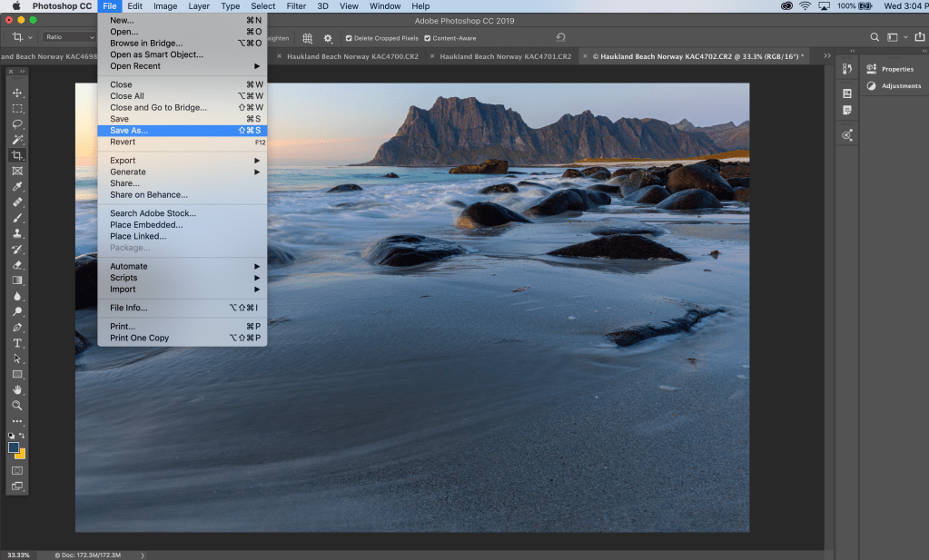The image size is (929, 560).
Task: Toggle the Content-Aware checkbox
Action: click(428, 38)
